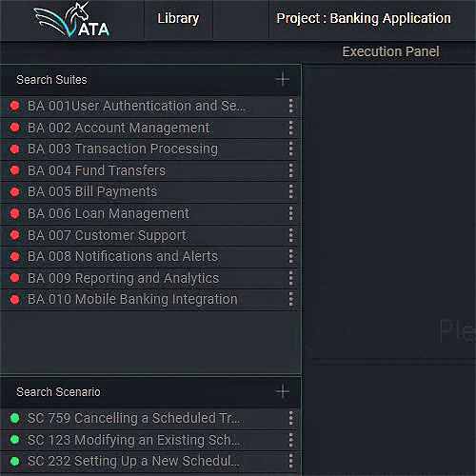
Task: Select BA 008 Notifications and Alerts suite
Action: [x=149, y=256]
